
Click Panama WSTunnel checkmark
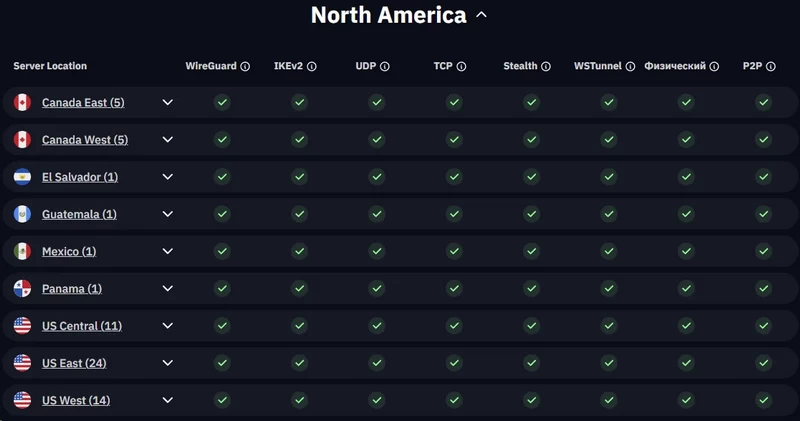pyautogui.click(x=609, y=289)
